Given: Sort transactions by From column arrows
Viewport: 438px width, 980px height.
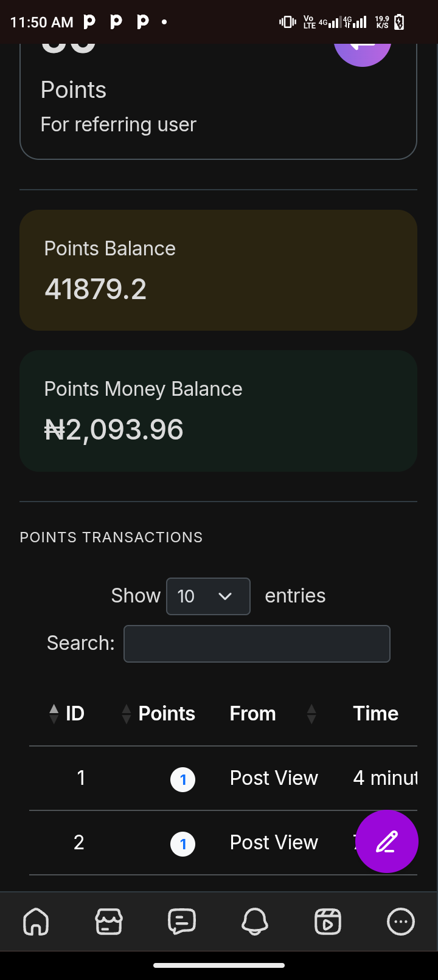Looking at the screenshot, I should click(311, 714).
